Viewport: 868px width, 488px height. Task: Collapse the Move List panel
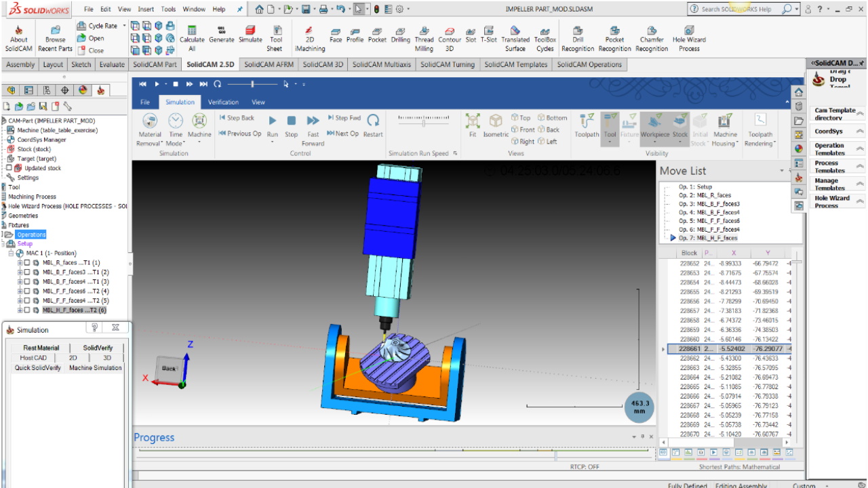coord(781,170)
